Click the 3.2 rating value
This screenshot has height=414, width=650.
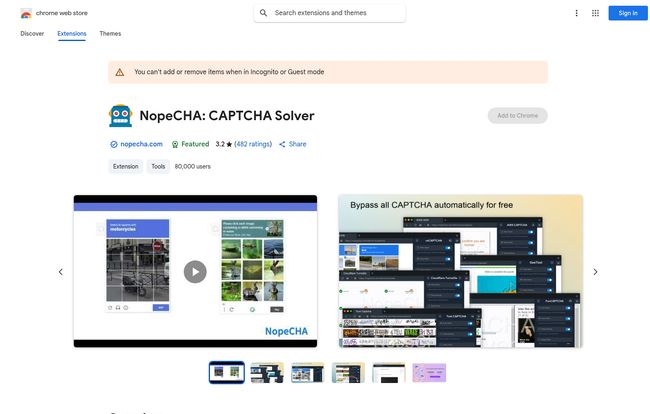coord(220,144)
